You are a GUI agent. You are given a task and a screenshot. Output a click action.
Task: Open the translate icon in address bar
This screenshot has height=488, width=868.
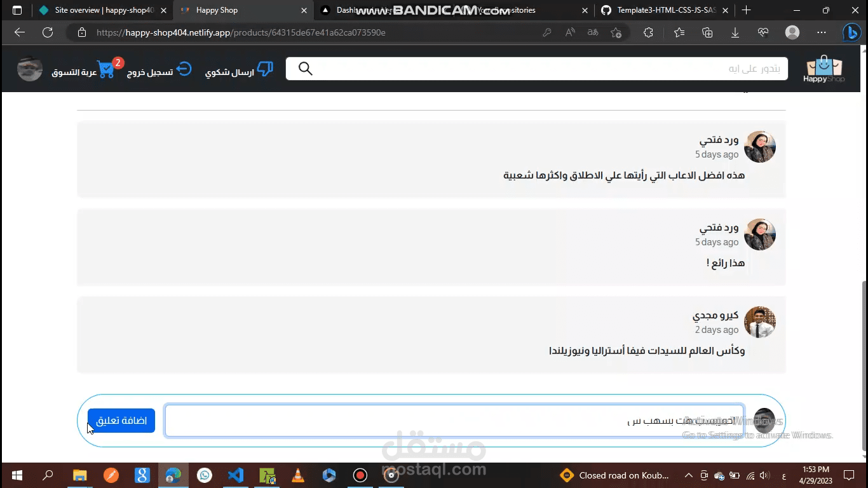[x=592, y=32]
